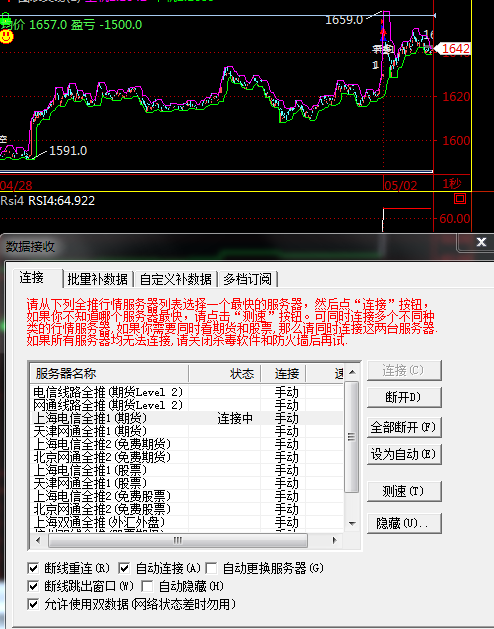Click the 1600 price axis label
This screenshot has width=494, height=629.
click(456, 140)
